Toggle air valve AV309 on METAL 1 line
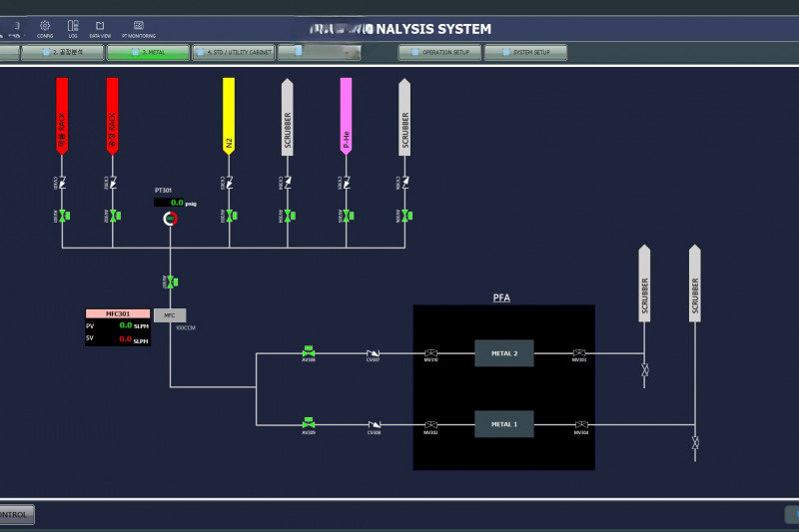This screenshot has height=532, width=799. (309, 423)
